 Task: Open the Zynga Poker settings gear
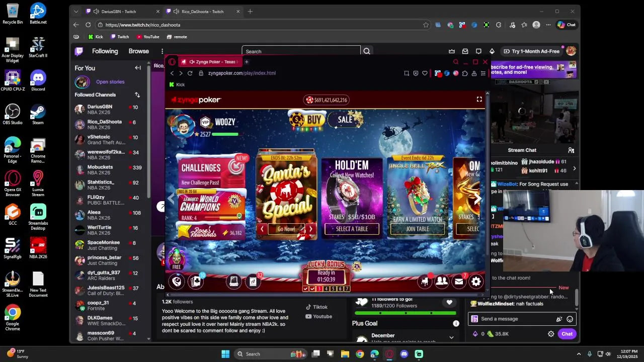476,282
